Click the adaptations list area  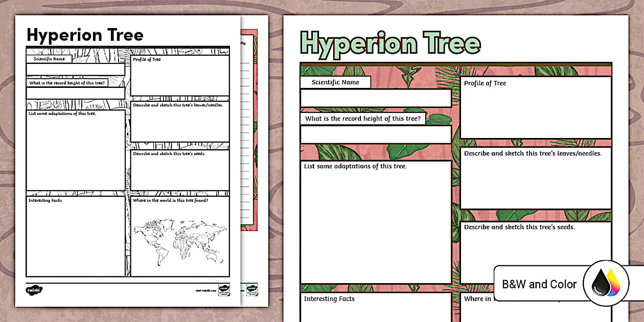(x=376, y=220)
